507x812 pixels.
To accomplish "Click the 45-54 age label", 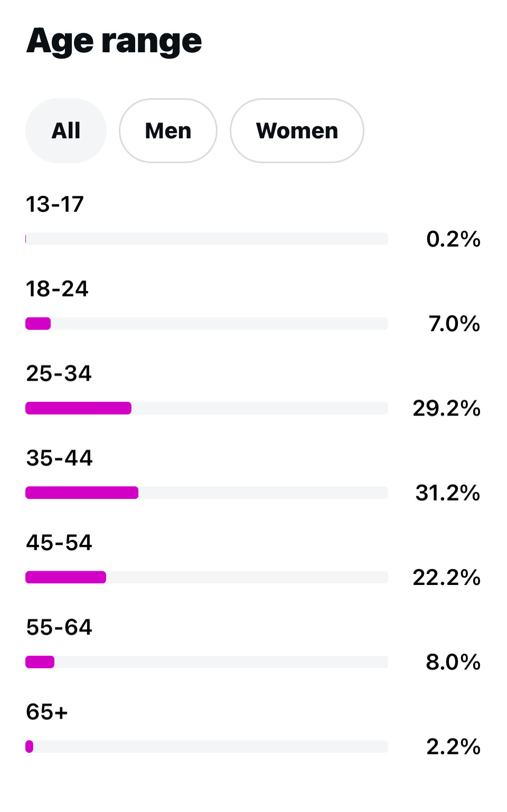I will pyautogui.click(x=59, y=543).
